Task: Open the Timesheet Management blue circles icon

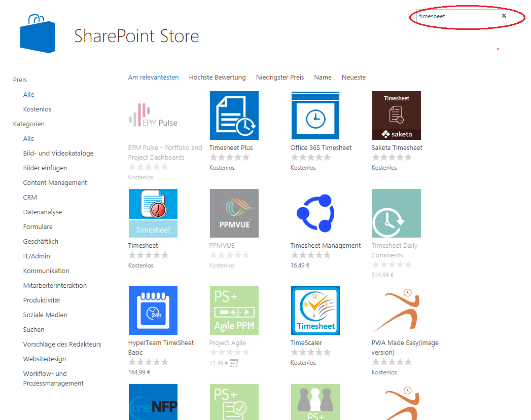Action: (x=315, y=213)
